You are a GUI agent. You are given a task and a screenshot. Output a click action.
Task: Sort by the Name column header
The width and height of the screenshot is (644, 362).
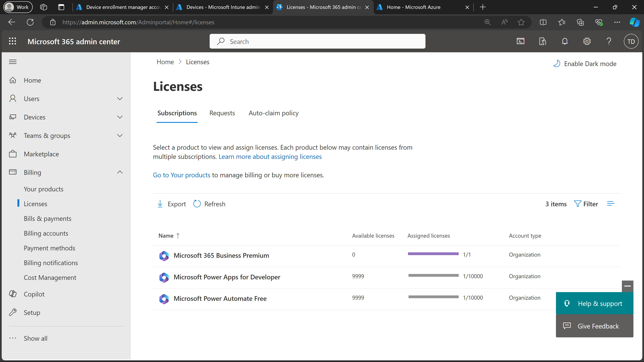tap(169, 236)
